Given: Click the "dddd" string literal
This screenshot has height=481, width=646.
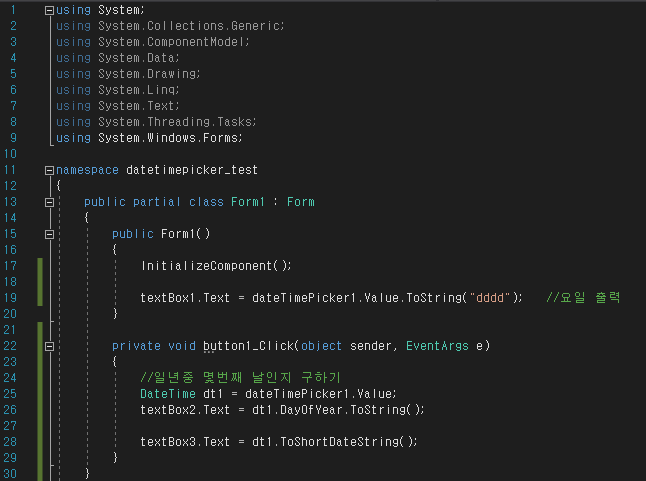Looking at the screenshot, I should coord(490,298).
